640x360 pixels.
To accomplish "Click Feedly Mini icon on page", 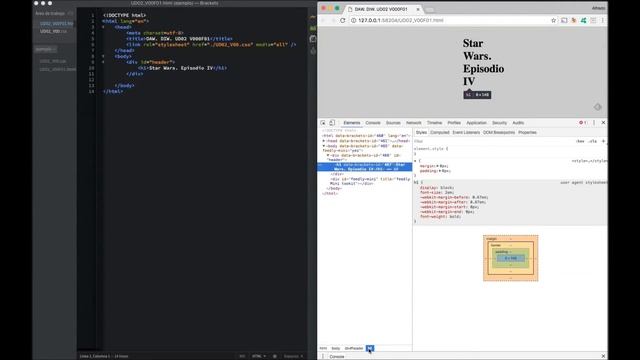I will coord(598,107).
